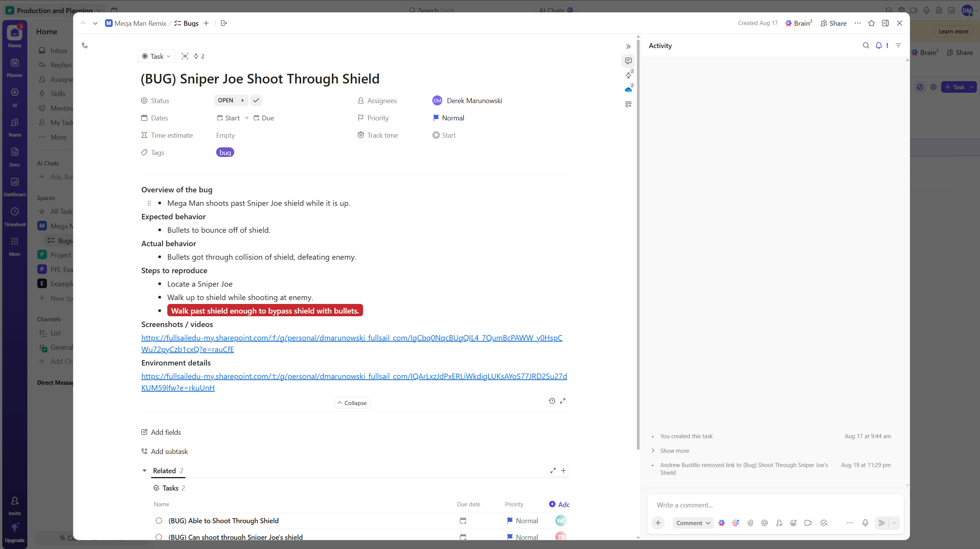Open the OneDrive cloud attachments icon

click(x=628, y=89)
